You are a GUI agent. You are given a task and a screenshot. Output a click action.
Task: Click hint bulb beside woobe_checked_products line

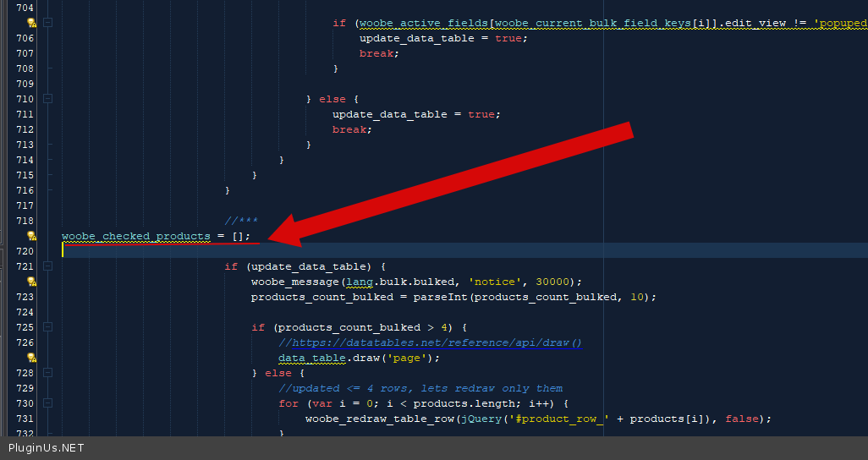click(31, 236)
